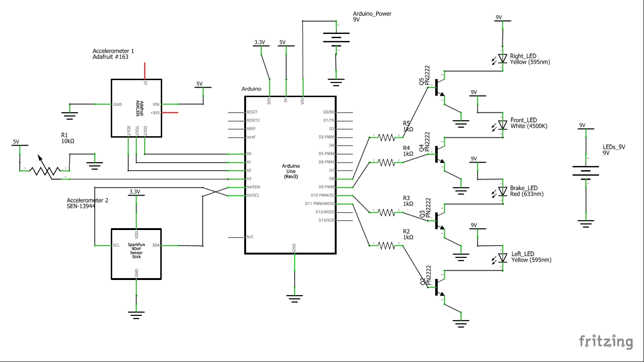Select the Arduino Uno (Rev3) block
Screen dimensions: 644x362
pos(290,175)
